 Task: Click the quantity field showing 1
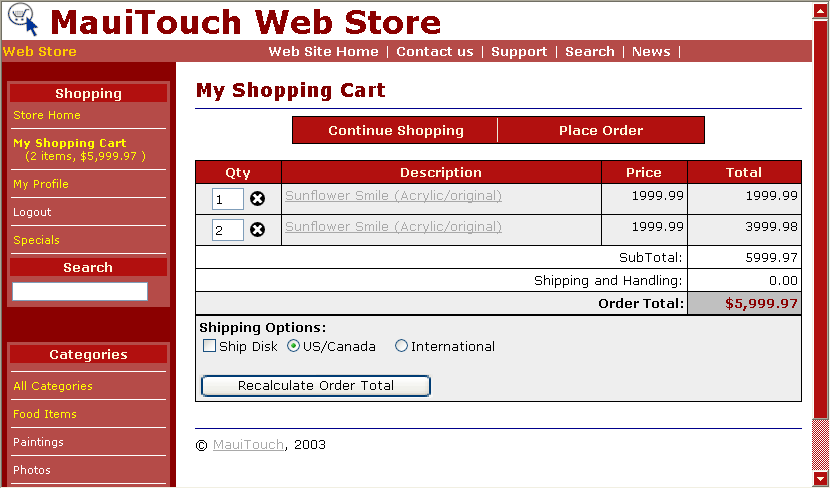(227, 200)
